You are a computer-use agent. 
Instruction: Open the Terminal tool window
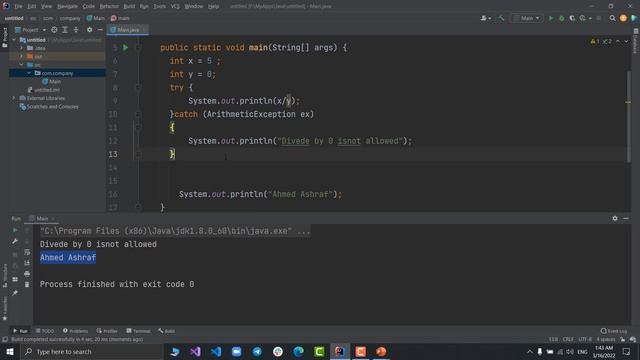[x=138, y=331]
